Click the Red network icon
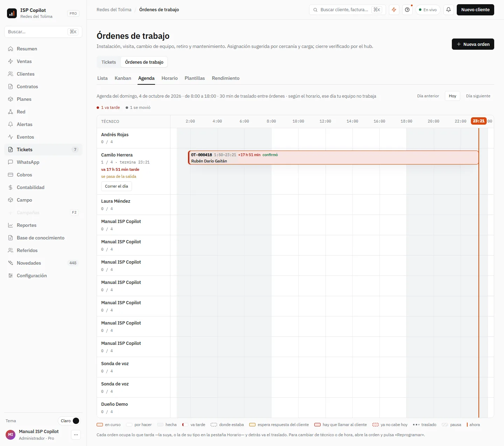The height and width of the screenshot is (446, 504). pyautogui.click(x=10, y=112)
